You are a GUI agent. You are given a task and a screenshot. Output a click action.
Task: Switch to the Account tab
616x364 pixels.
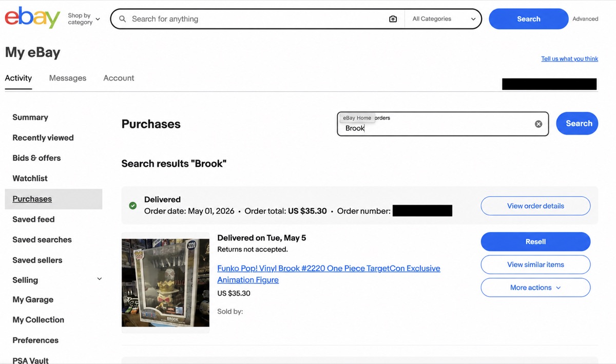119,78
